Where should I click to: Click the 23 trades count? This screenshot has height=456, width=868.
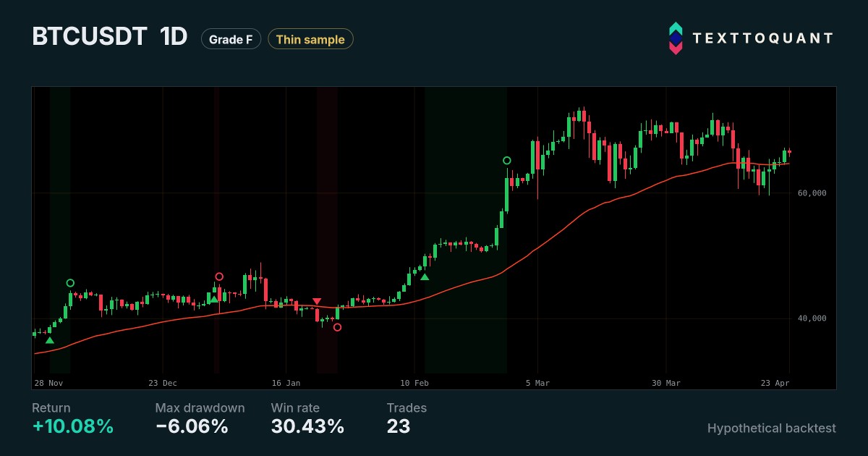click(x=399, y=427)
